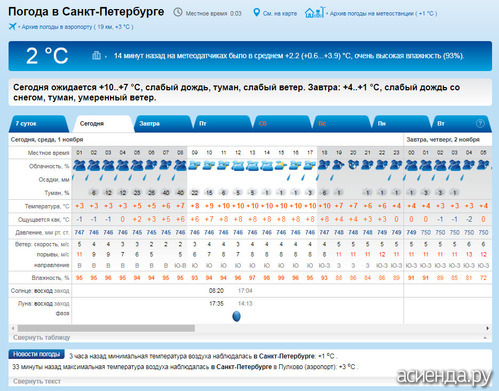Screen dimensions: 499x391
Task: Click the left arrow of the horizontal scrollbar
Action: (13, 328)
